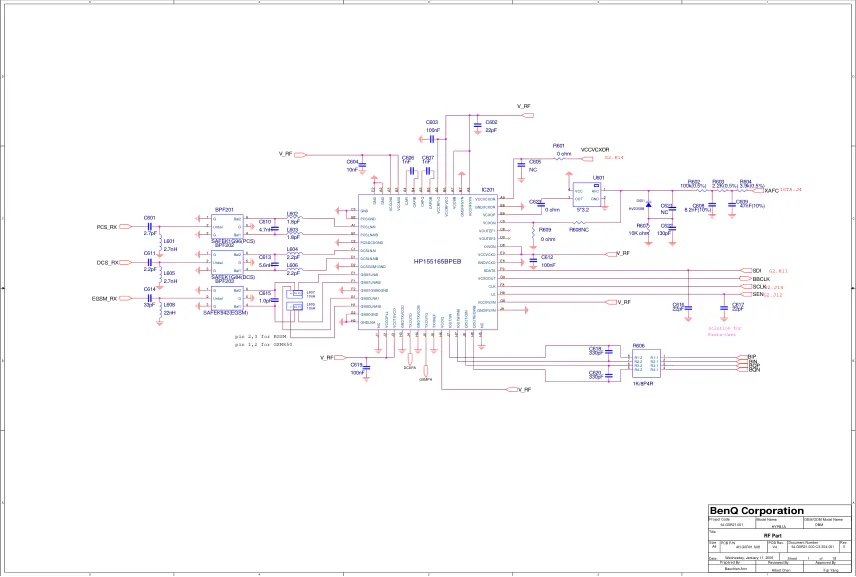Click inductor label L604
This screenshot has width=856, height=577.
point(293,249)
